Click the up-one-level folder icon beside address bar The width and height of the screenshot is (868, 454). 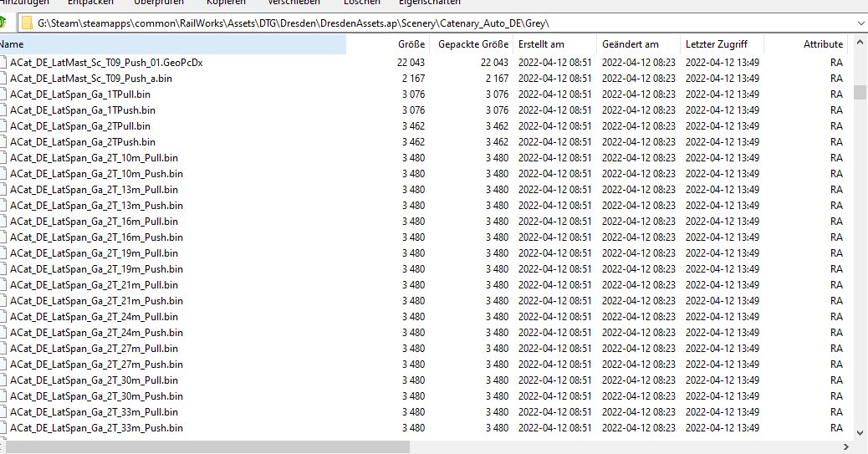click(x=3, y=23)
